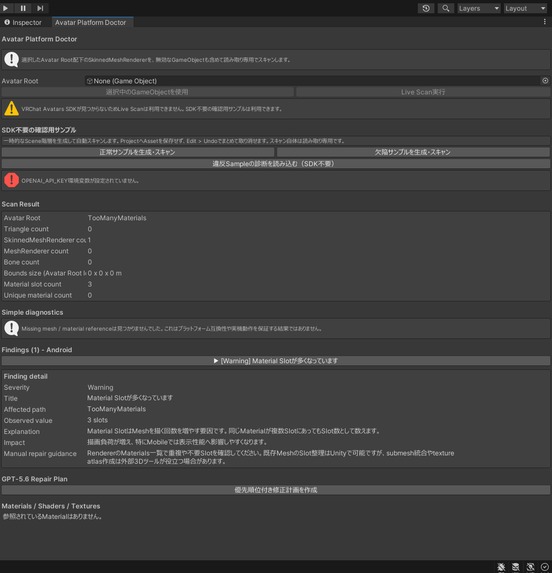Viewport: 552px width, 573px height.
Task: Click the 違反Sampleの診断を読み込む button
Action: coord(276,164)
